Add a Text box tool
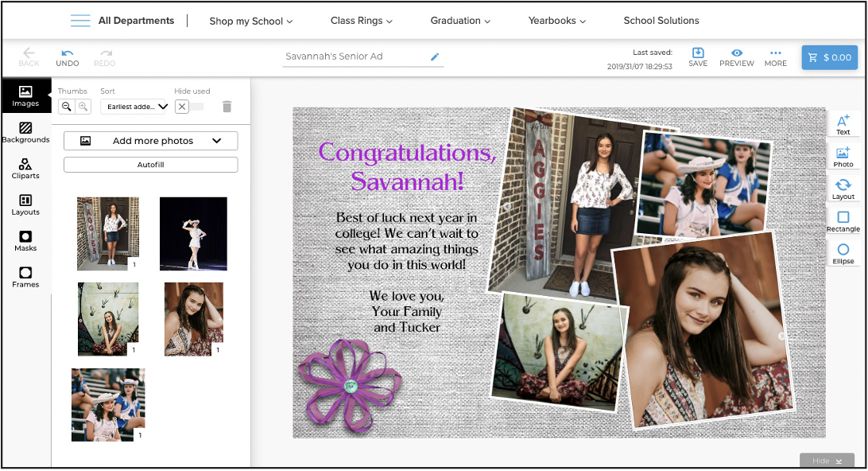 pos(843,124)
